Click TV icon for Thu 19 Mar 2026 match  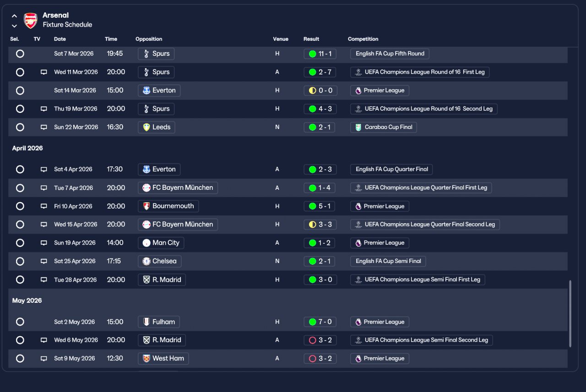(44, 109)
